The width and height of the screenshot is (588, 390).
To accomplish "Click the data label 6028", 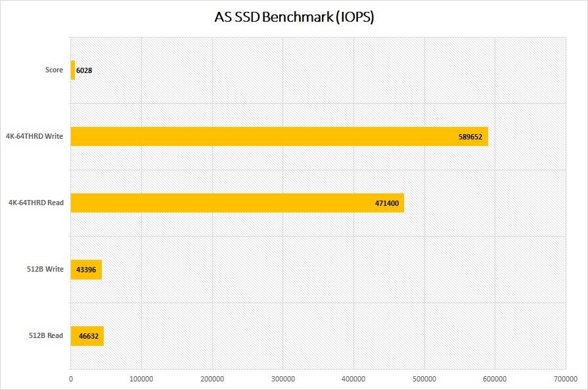I will (x=84, y=70).
